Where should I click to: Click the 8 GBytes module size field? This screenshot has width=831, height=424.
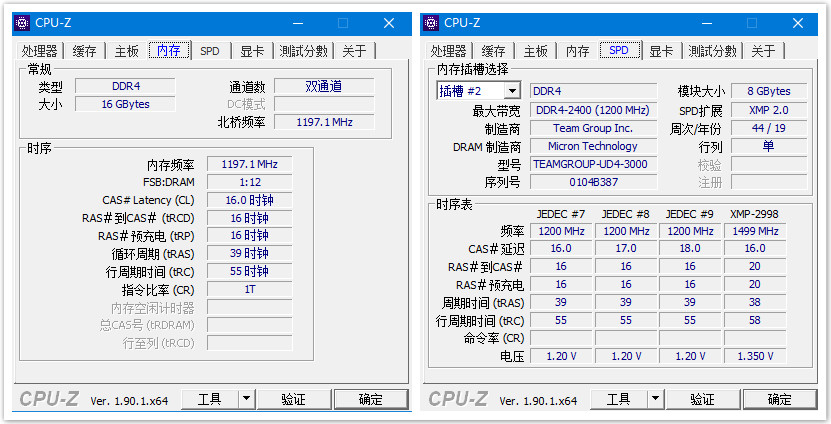(769, 91)
